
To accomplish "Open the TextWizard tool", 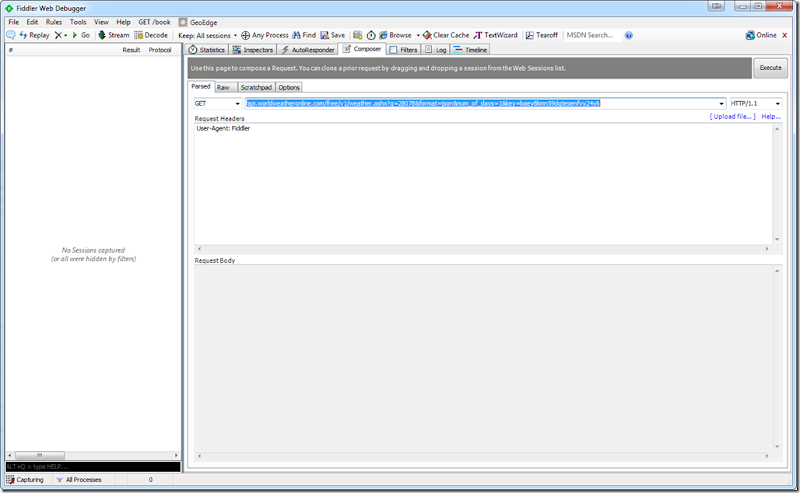I will (495, 35).
